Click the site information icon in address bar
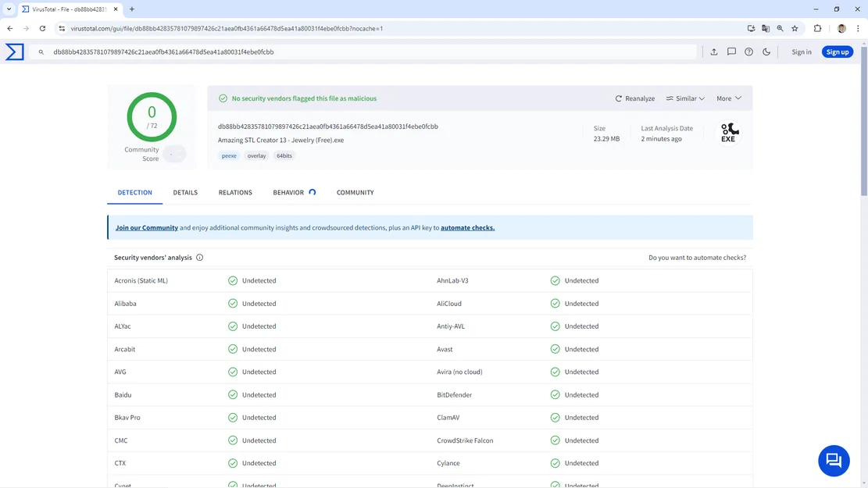Image resolution: width=868 pixels, height=488 pixels. [62, 28]
